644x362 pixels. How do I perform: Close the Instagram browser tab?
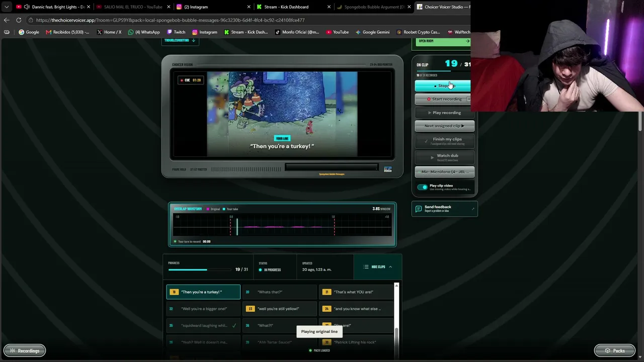[x=249, y=7]
